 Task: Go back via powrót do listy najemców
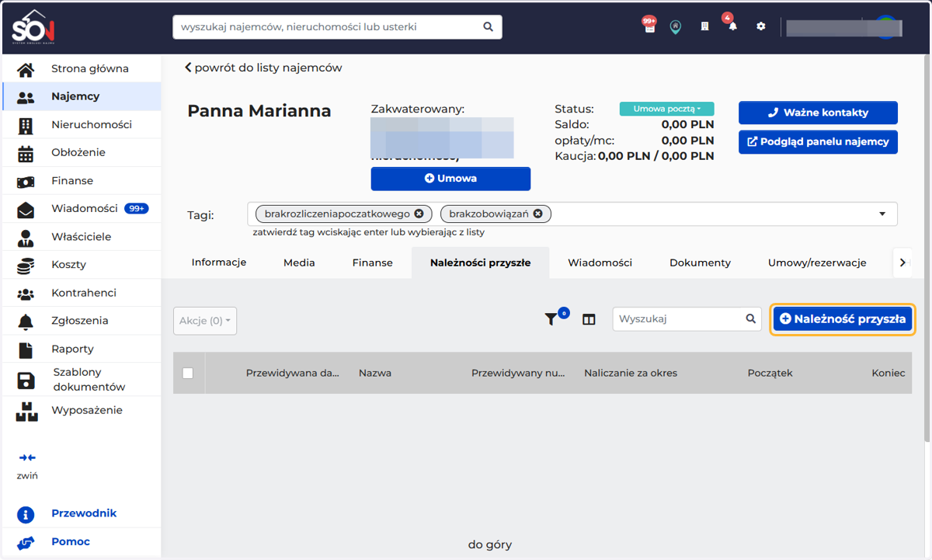263,68
